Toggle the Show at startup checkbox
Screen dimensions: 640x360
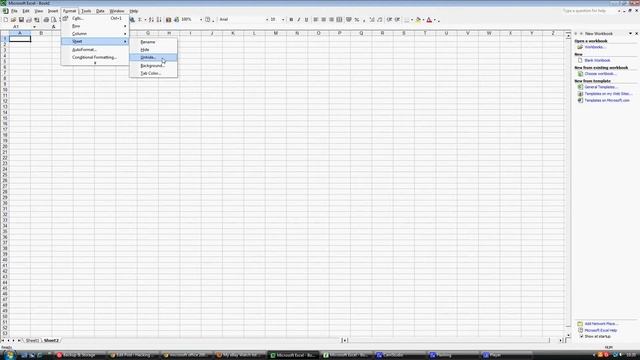pyautogui.click(x=582, y=336)
